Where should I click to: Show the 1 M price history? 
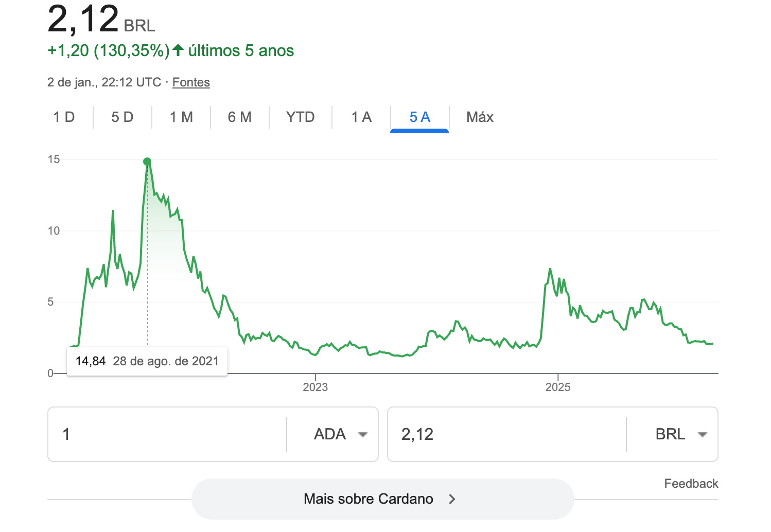point(181,117)
